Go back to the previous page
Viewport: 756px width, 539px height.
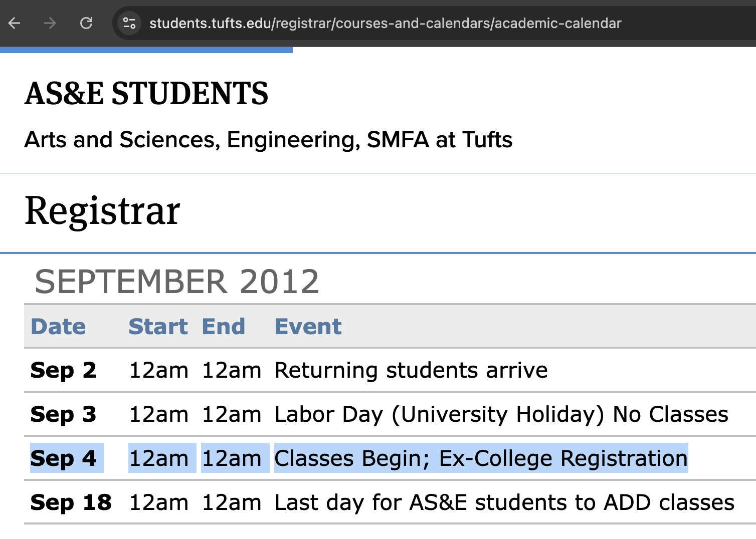click(x=15, y=23)
